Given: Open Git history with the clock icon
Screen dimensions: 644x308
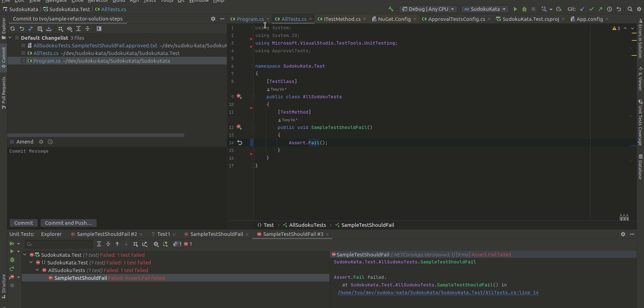Looking at the screenshot, I should tap(609, 9).
